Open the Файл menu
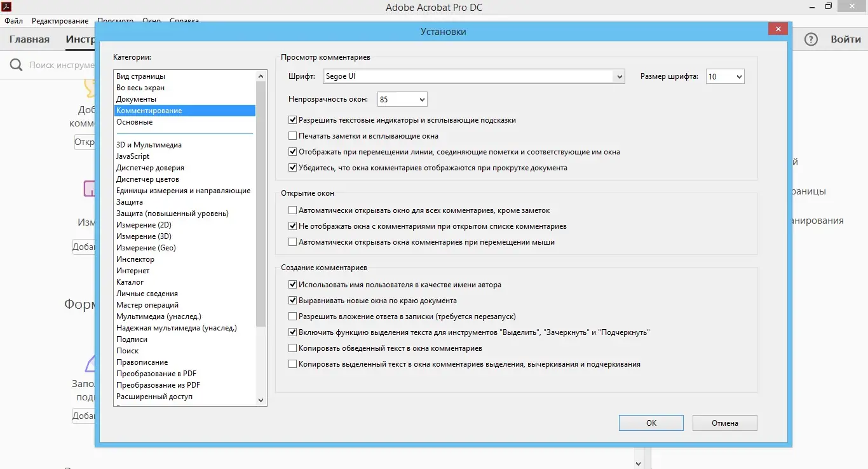The width and height of the screenshot is (868, 469). [x=13, y=21]
